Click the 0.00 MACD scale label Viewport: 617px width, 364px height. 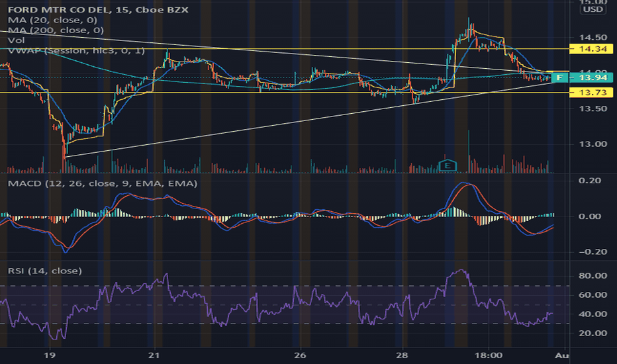click(x=591, y=216)
